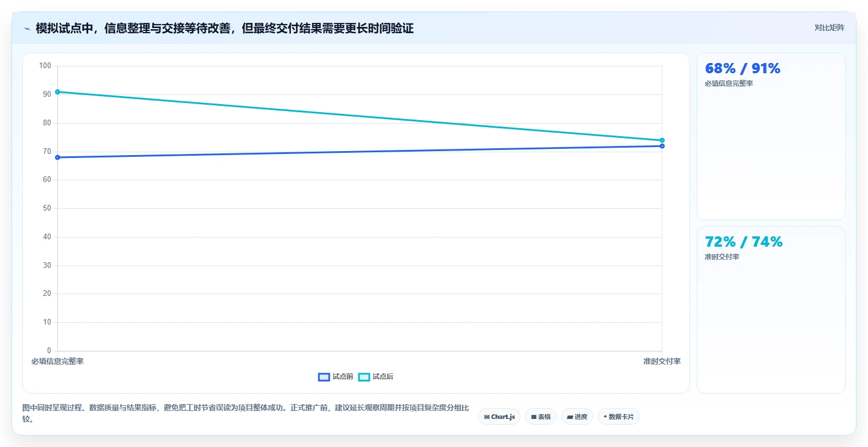Click the y-axis tick label 0

click(x=49, y=351)
